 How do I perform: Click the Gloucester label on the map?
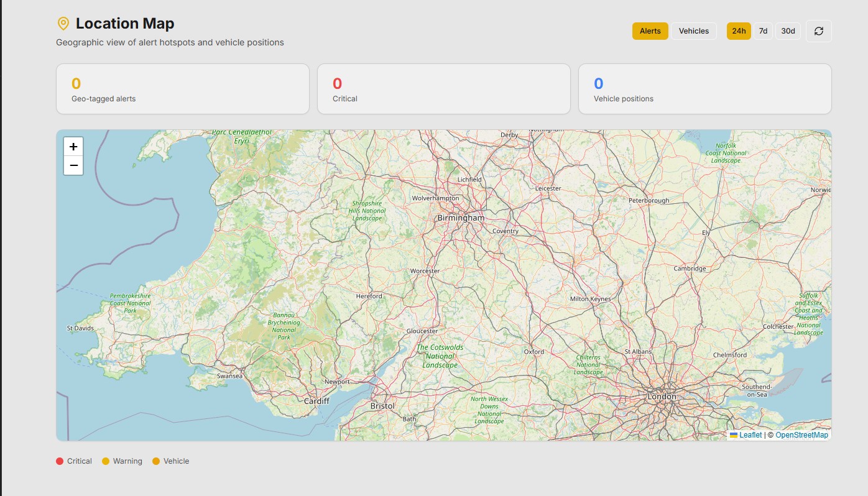(x=422, y=331)
